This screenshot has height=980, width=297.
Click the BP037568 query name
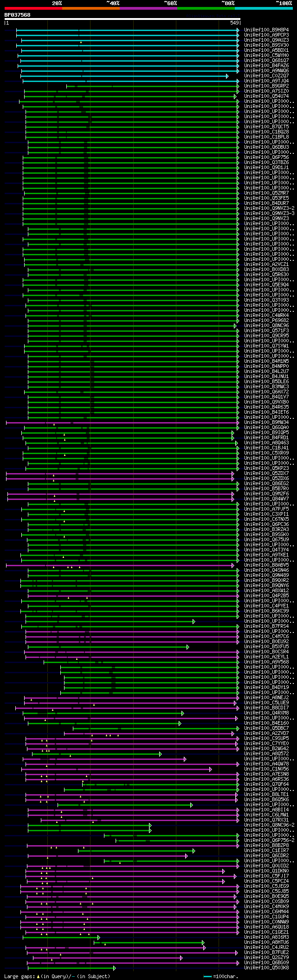coord(18,15)
